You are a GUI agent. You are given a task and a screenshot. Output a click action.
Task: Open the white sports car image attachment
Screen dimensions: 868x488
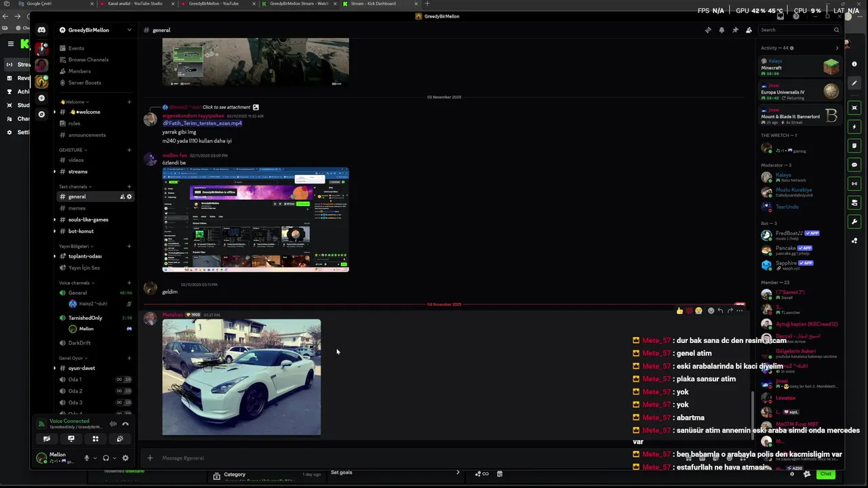tap(241, 377)
